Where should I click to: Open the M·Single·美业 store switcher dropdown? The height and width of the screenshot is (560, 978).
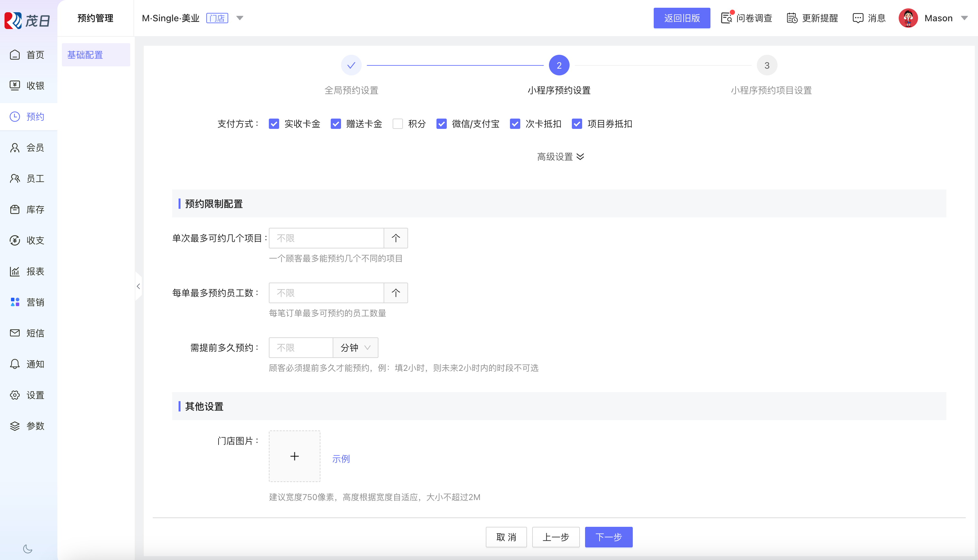(240, 18)
